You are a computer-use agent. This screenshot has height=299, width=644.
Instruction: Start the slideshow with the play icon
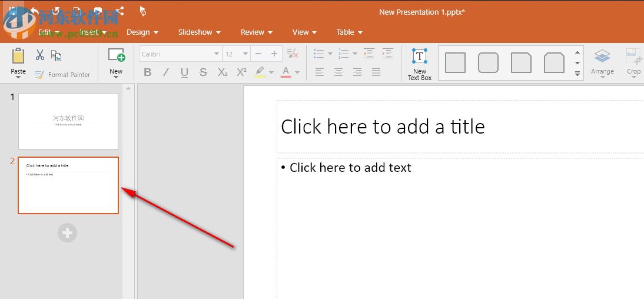(142, 11)
